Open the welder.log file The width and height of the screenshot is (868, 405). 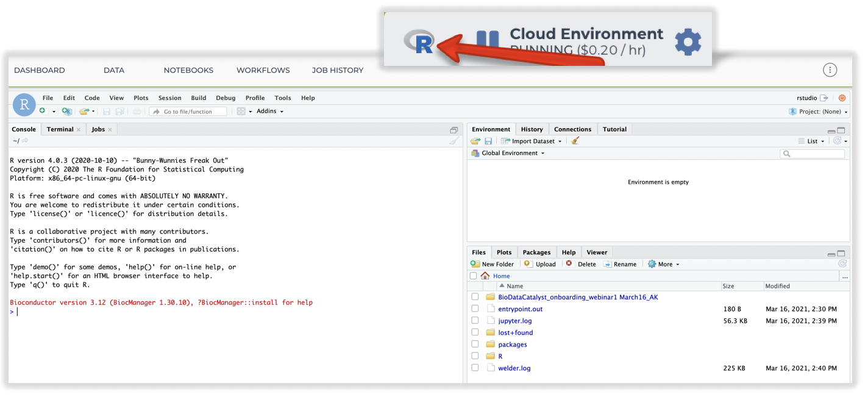coord(514,368)
